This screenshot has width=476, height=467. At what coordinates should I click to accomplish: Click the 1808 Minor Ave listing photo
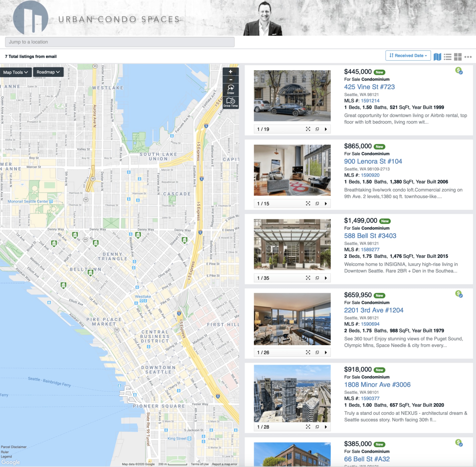pyautogui.click(x=292, y=393)
